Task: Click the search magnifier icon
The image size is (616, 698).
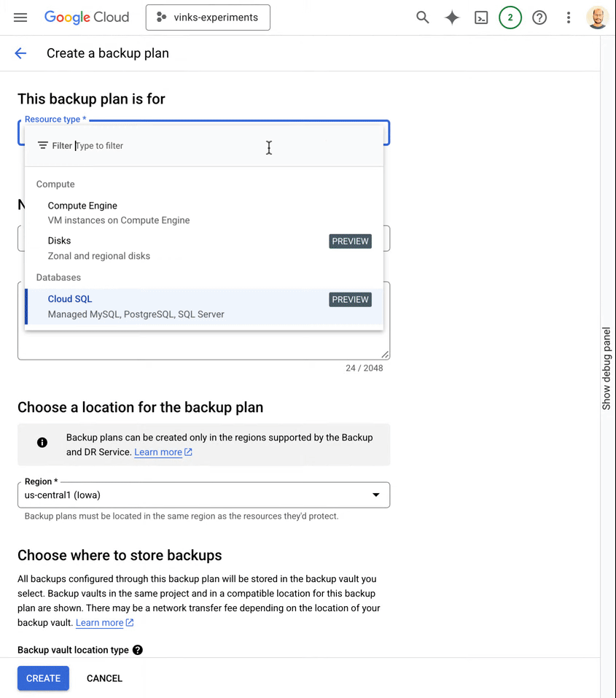Action: click(422, 18)
